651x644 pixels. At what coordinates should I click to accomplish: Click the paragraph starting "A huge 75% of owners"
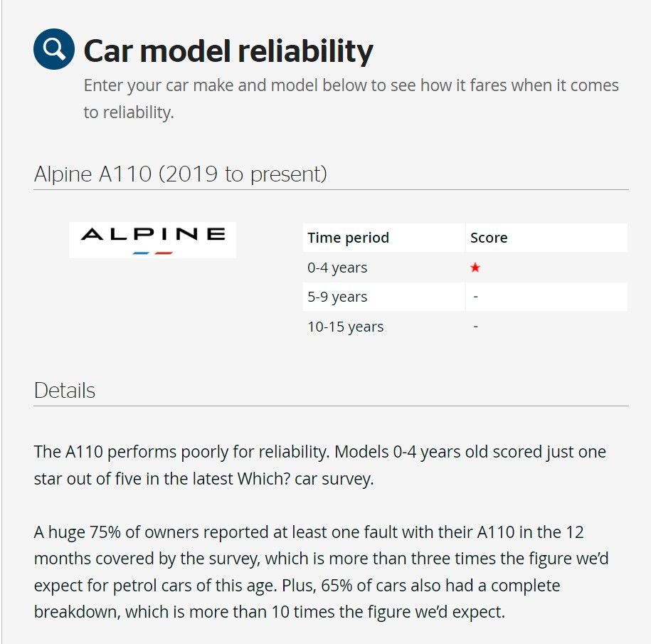pyautogui.click(x=320, y=572)
